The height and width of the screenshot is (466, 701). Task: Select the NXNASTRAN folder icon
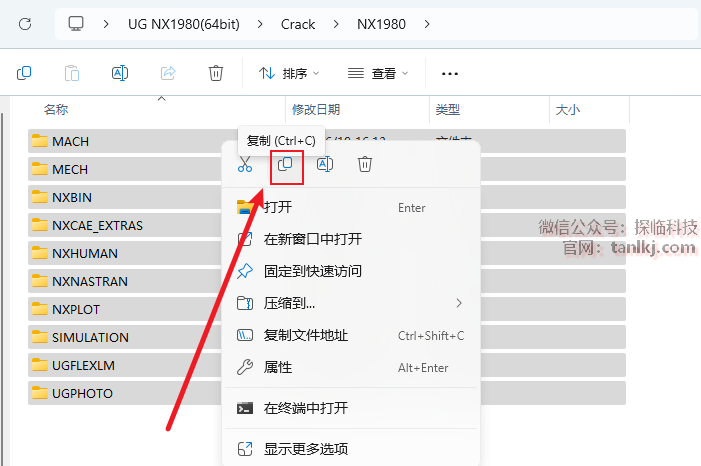pos(40,281)
